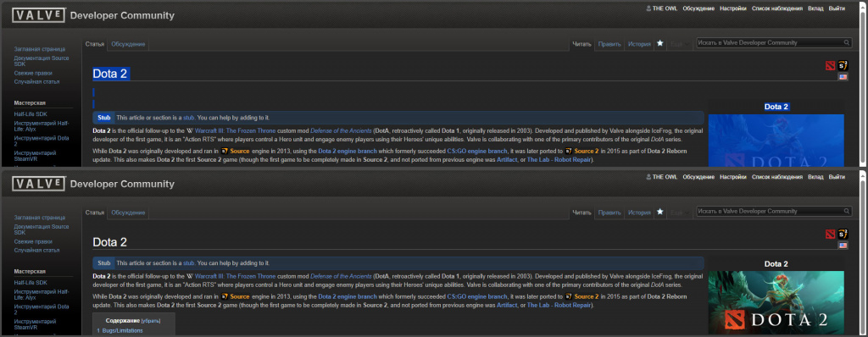Open Свежие правки in the upper sidebar
Image resolution: width=868 pixels, height=337 pixels.
click(x=33, y=73)
